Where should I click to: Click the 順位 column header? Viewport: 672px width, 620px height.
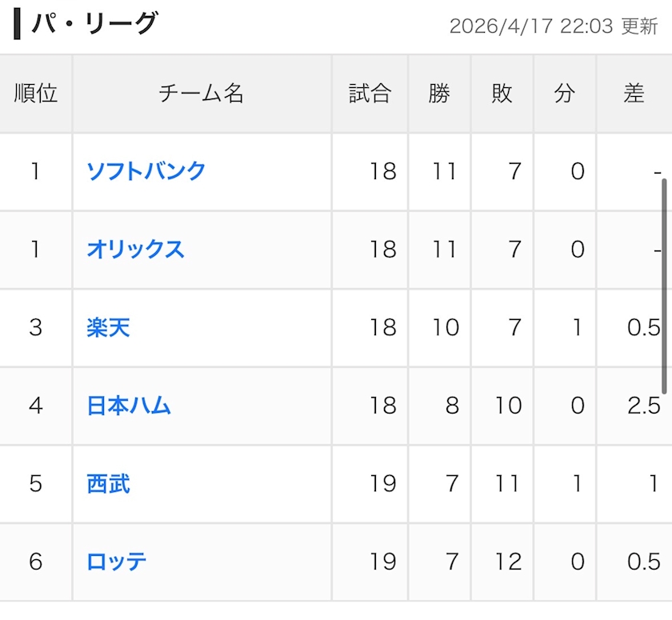pyautogui.click(x=36, y=94)
